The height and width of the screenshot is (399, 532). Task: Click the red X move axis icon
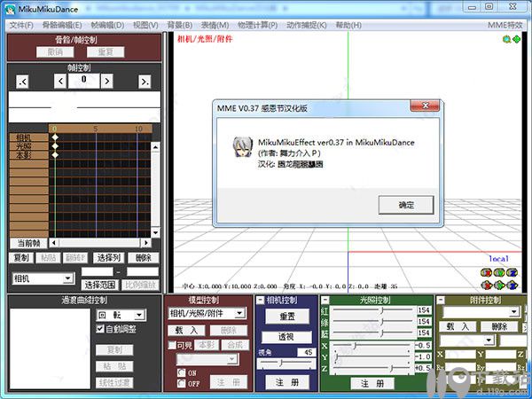[x=487, y=285]
